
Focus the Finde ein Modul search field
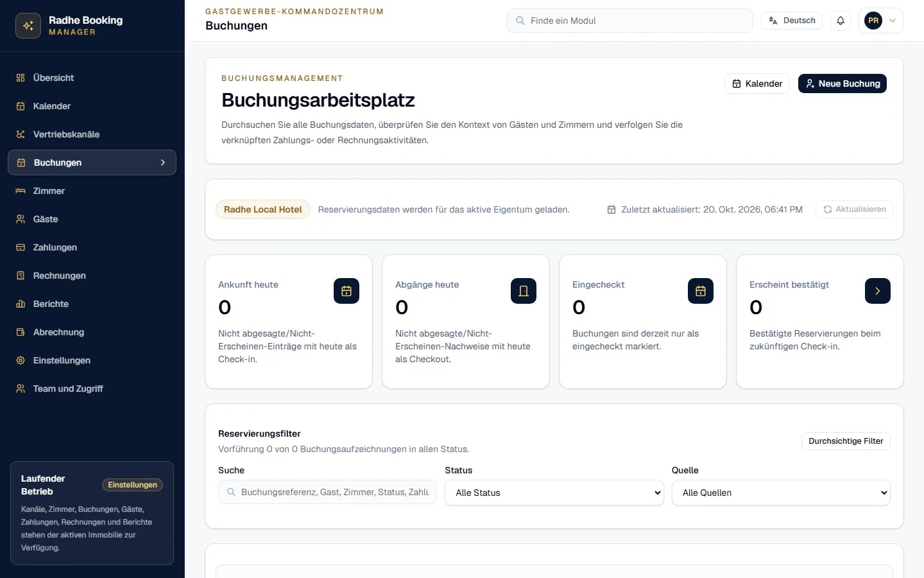pyautogui.click(x=629, y=21)
